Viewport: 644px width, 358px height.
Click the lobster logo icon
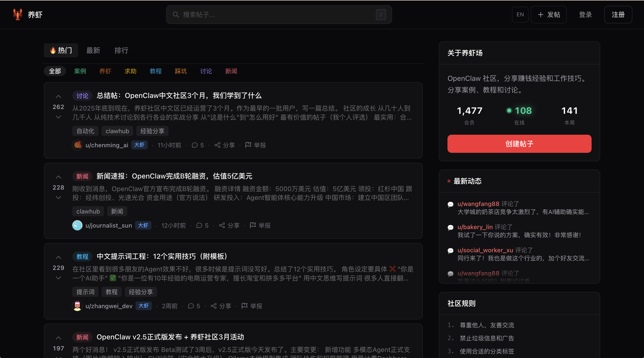[x=17, y=14]
